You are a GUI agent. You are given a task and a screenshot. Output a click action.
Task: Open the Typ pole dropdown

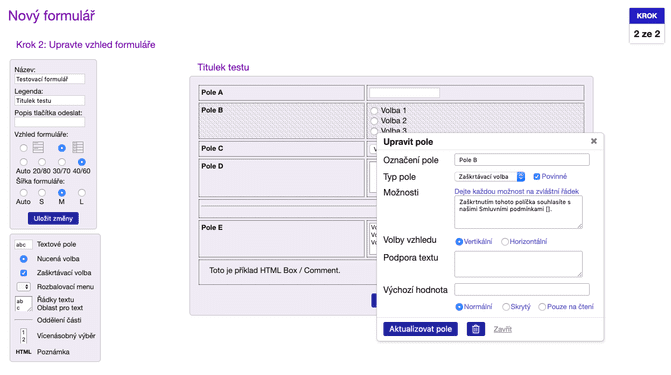(x=490, y=176)
